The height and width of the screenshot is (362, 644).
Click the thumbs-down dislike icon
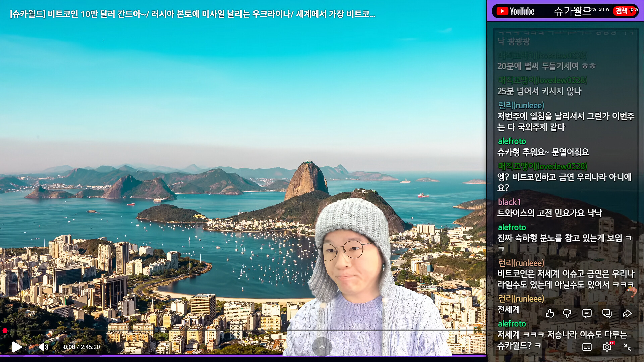click(x=567, y=313)
